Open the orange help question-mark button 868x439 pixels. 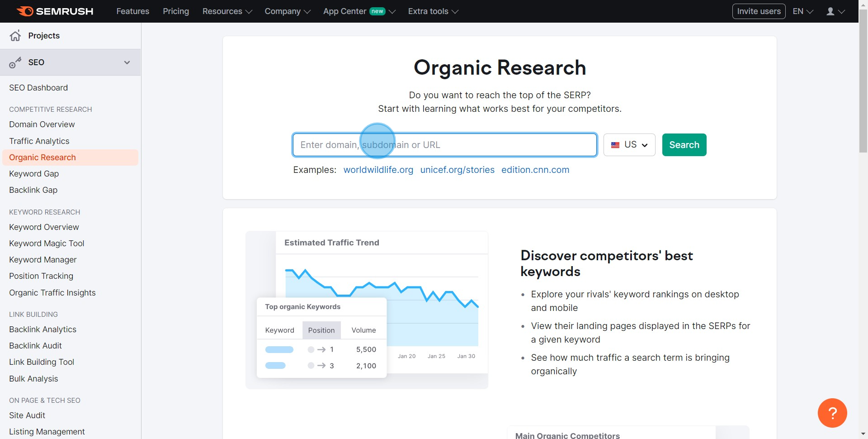click(832, 413)
